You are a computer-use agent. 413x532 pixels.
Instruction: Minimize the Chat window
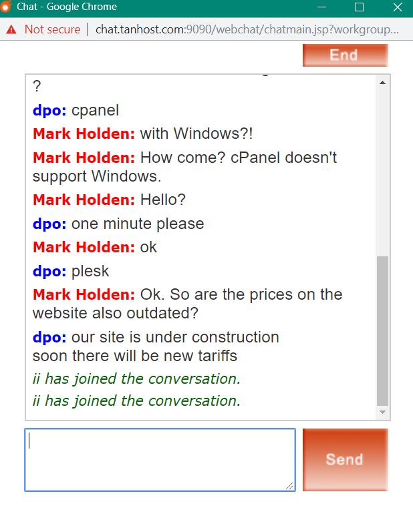[x=321, y=7]
